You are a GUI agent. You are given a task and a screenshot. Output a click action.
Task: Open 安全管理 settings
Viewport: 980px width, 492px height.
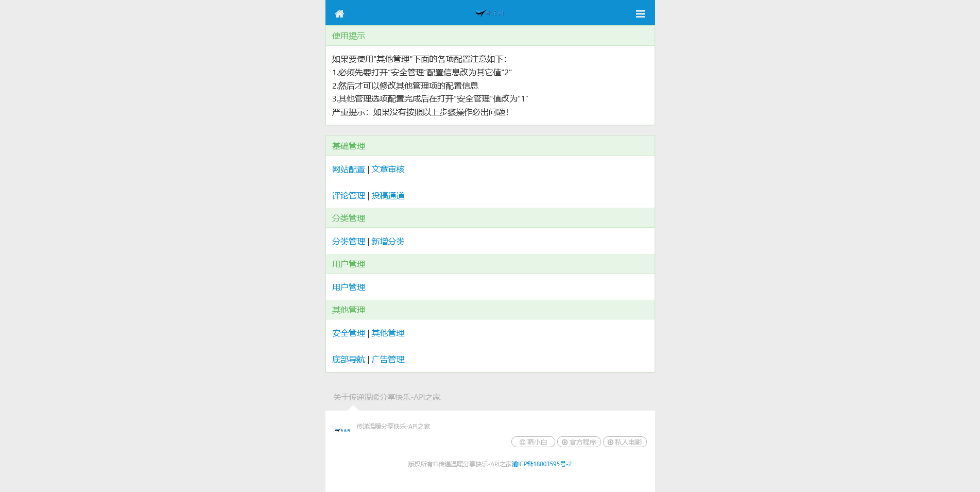348,333
